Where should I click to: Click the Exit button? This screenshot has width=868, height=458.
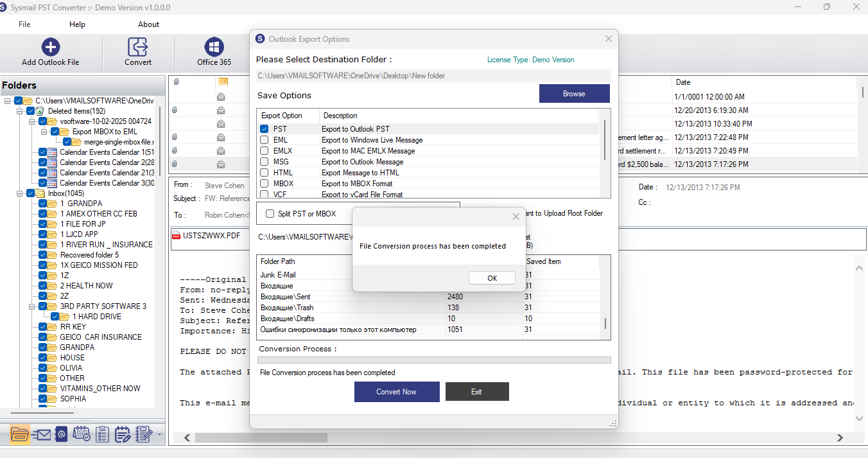pos(476,392)
